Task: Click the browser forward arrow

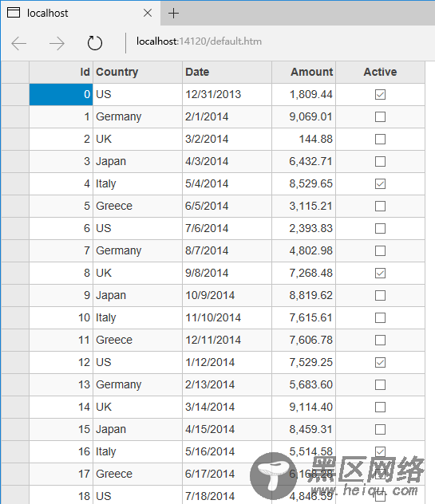Action: tap(57, 43)
